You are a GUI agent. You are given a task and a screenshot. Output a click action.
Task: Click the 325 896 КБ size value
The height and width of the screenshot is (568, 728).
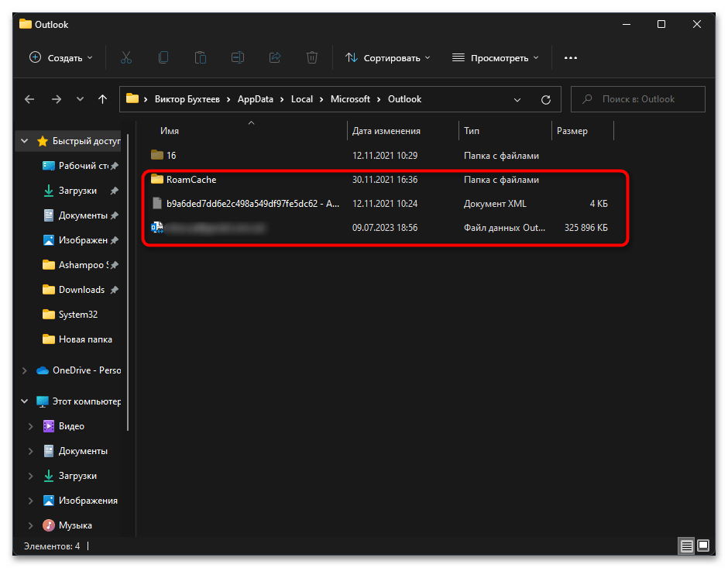click(586, 228)
